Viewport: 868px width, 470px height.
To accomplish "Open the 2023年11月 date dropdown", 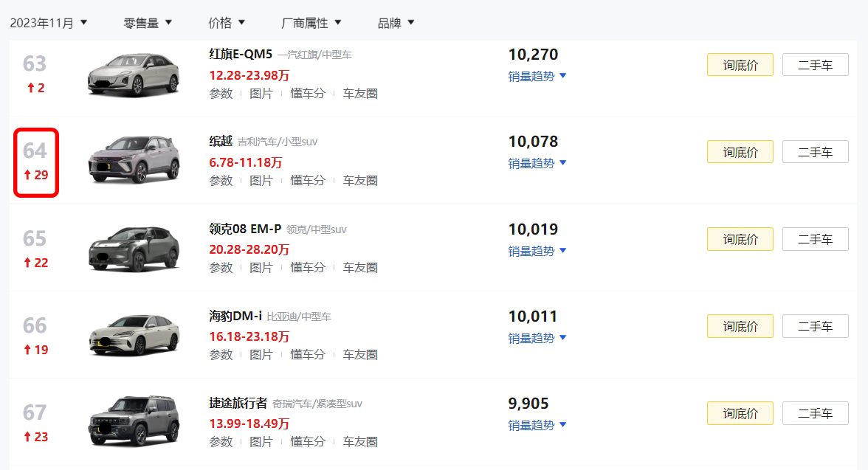I will click(49, 24).
